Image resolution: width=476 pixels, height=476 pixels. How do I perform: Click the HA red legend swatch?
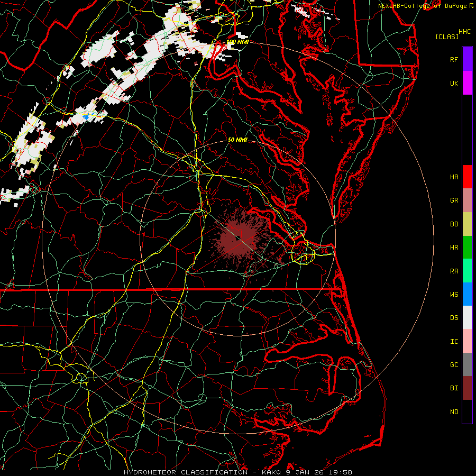pyautogui.click(x=467, y=177)
